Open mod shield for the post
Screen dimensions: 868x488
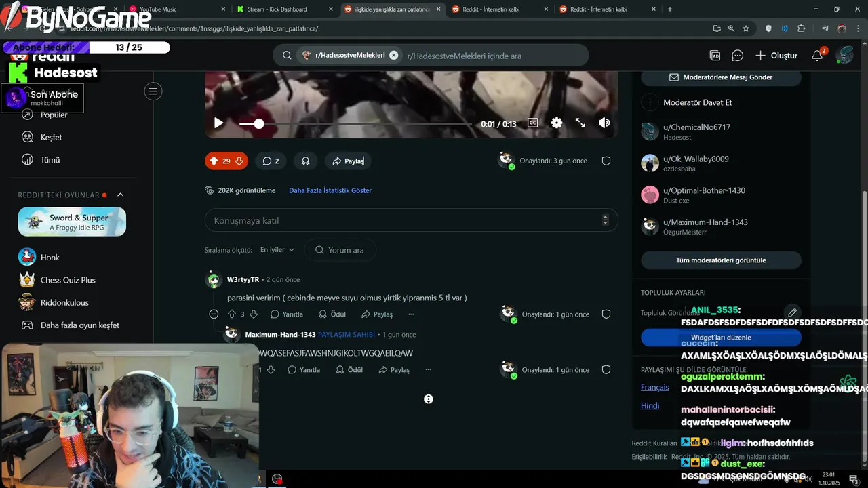pyautogui.click(x=606, y=161)
